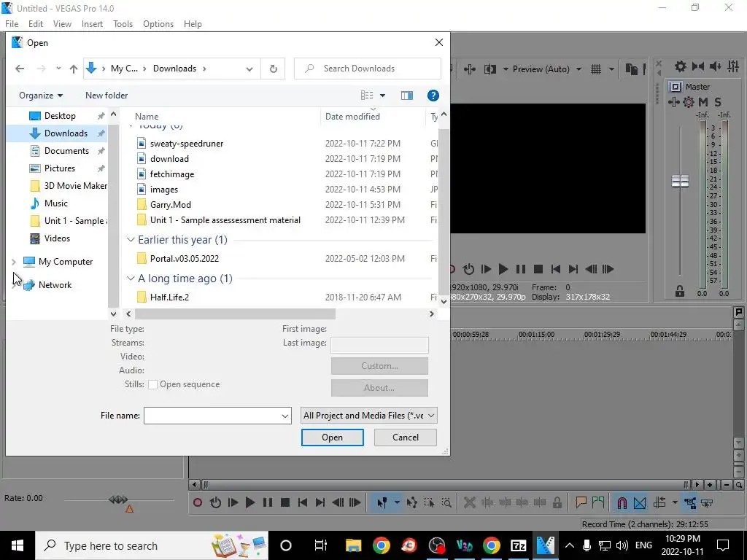Click Stop on the timeline transport bar
The image size is (747, 560).
tap(285, 502)
